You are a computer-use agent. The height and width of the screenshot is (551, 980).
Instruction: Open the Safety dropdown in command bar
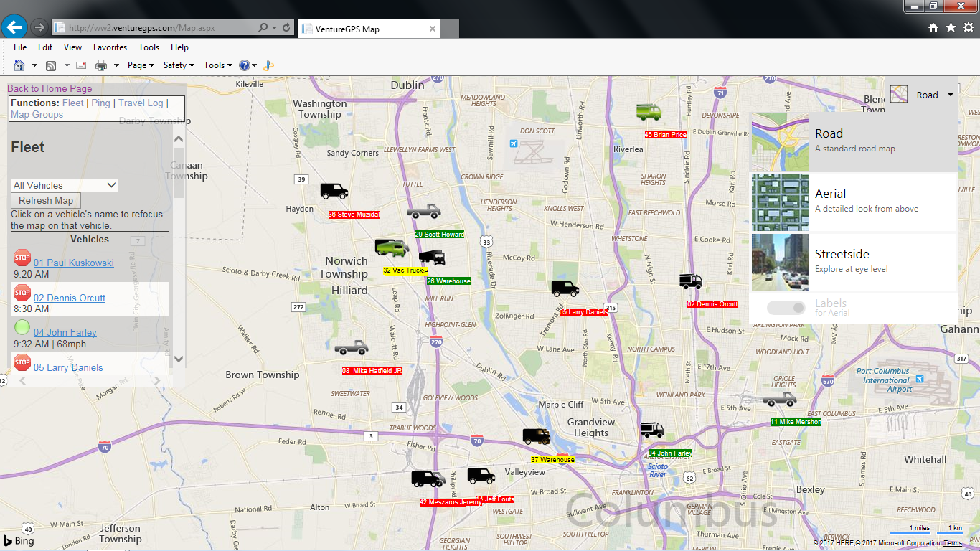(179, 65)
